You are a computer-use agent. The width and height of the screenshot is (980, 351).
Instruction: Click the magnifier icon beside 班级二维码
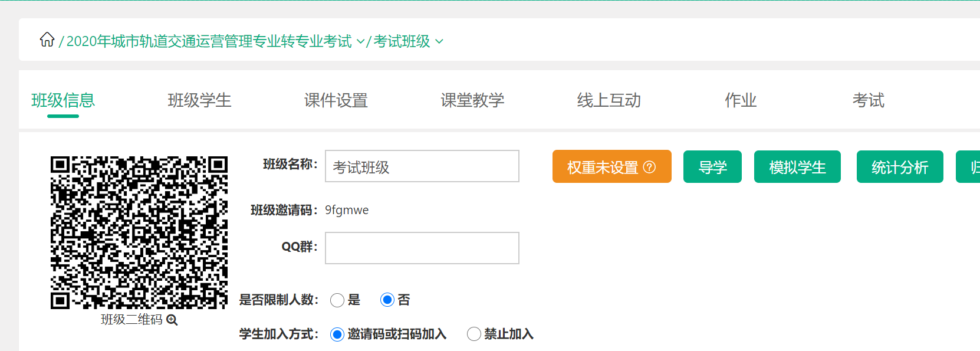[172, 320]
